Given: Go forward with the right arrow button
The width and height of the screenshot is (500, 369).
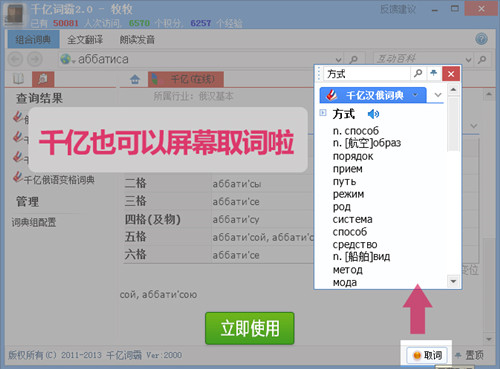Looking at the screenshot, I should pos(35,59).
